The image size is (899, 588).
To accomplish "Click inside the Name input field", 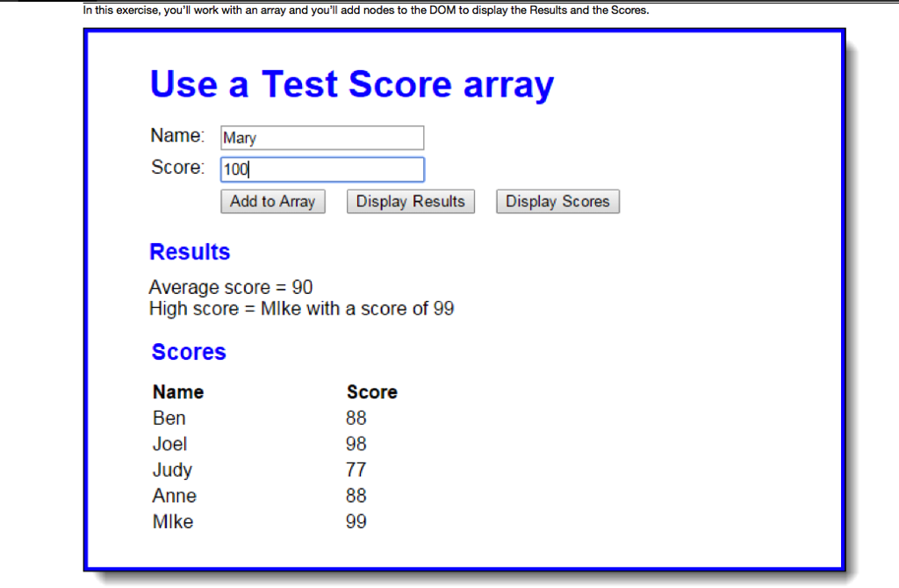I will click(321, 137).
